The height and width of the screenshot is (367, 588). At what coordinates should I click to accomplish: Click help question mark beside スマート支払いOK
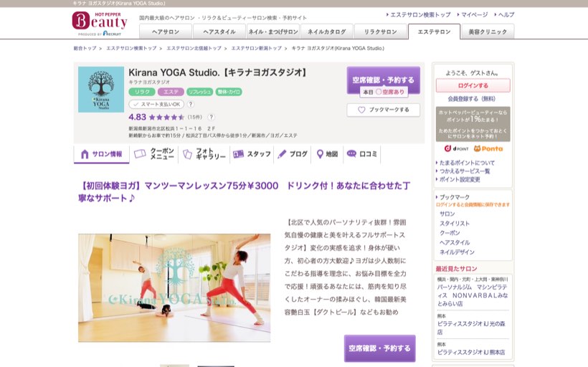point(191,104)
